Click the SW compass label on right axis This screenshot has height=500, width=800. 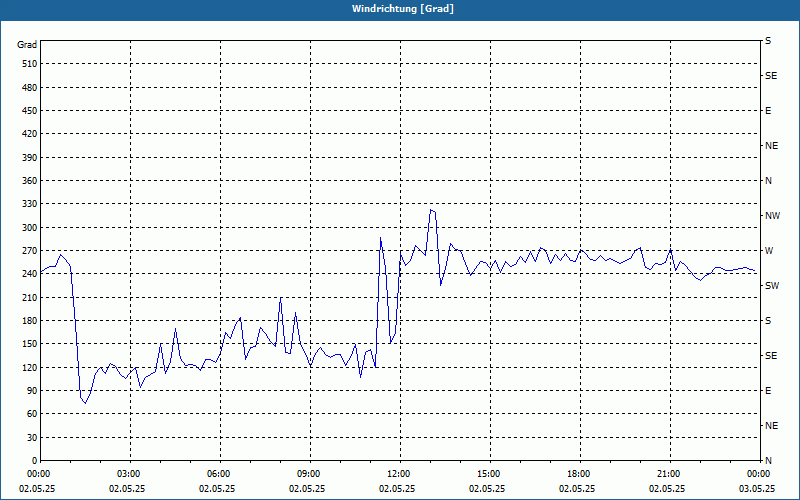(x=772, y=286)
